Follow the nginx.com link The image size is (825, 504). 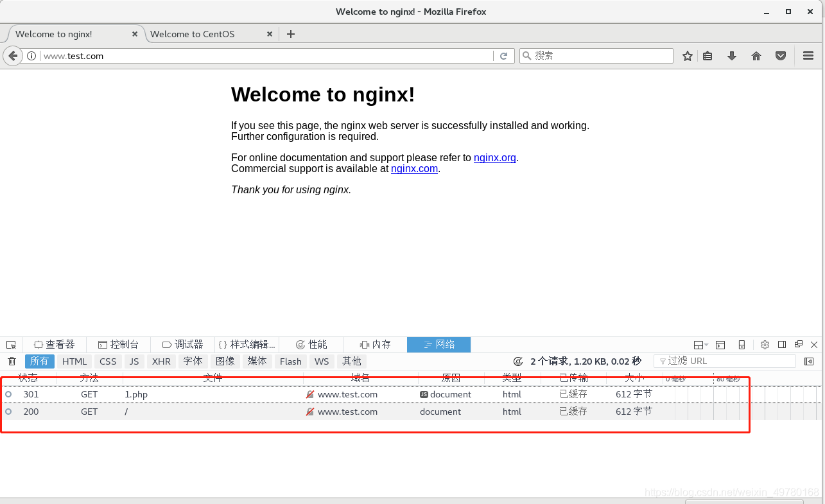click(x=414, y=169)
